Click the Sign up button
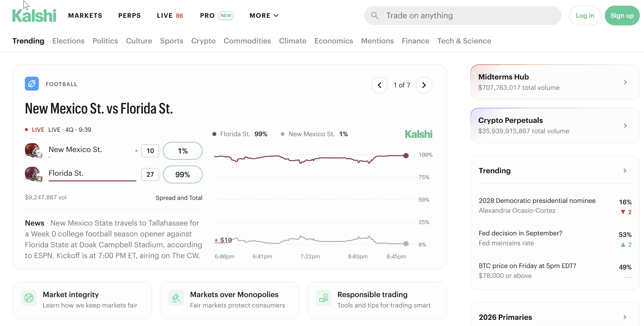 click(622, 16)
